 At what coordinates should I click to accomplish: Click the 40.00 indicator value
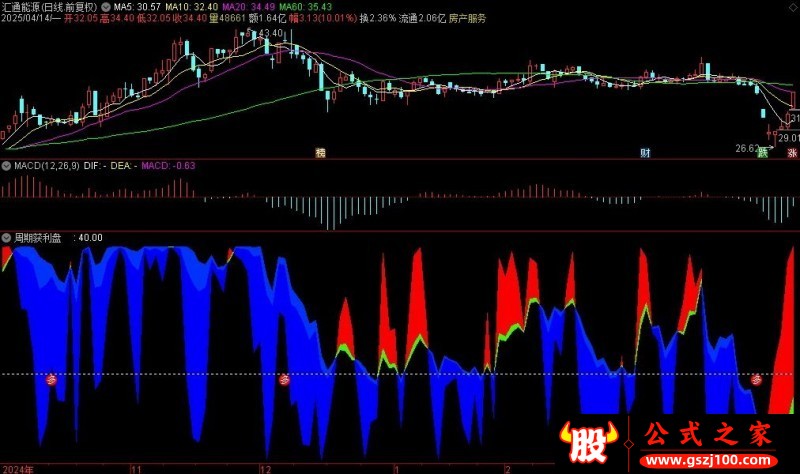pyautogui.click(x=91, y=238)
